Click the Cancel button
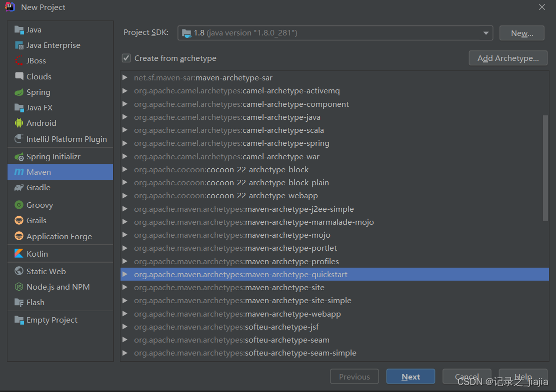Viewport: 556px width, 392px height. tap(466, 377)
